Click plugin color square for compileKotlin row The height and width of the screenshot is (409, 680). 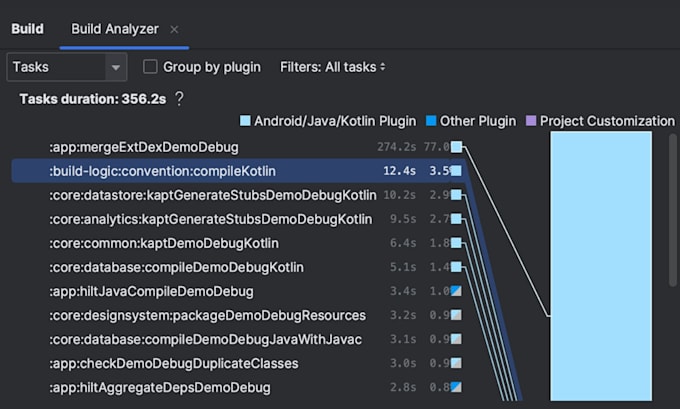tap(456, 171)
